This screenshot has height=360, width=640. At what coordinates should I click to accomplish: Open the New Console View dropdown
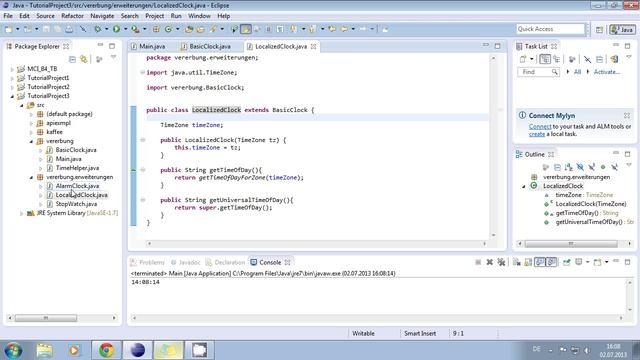[x=607, y=262]
